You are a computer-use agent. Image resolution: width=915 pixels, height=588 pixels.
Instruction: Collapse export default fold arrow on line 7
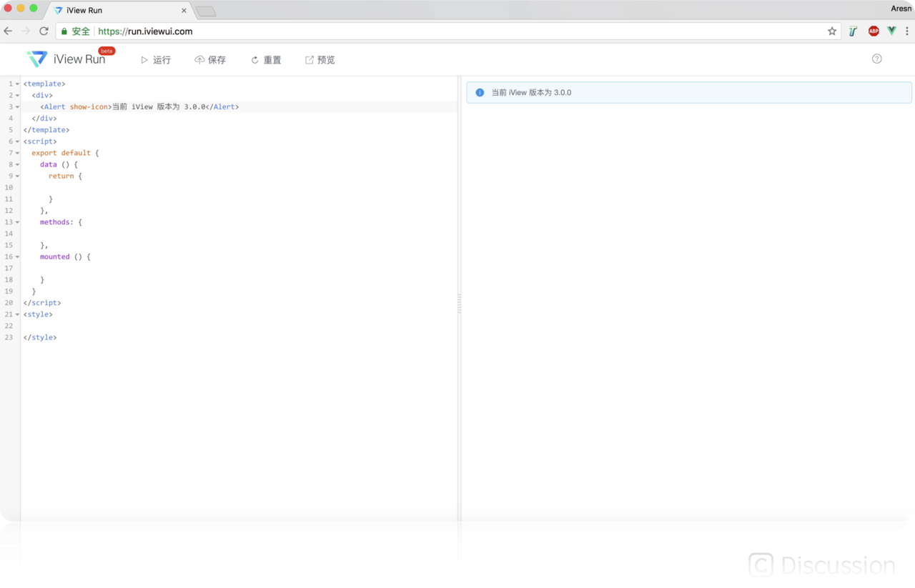(17, 153)
